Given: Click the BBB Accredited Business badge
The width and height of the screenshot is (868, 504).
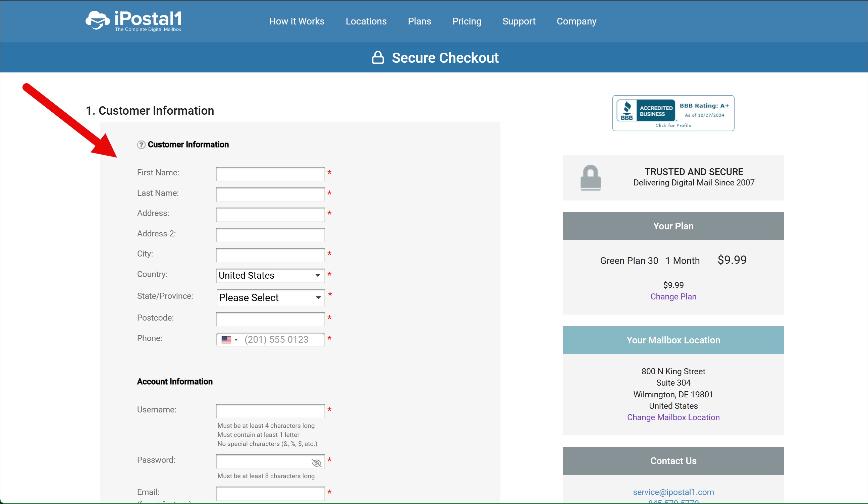Looking at the screenshot, I should tap(673, 113).
